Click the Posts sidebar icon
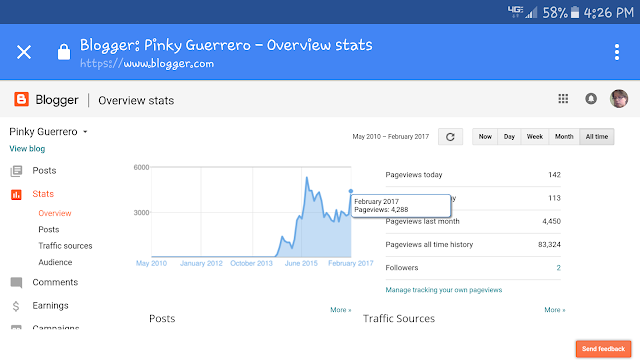Viewport: 640px width, 360px height. point(16,171)
